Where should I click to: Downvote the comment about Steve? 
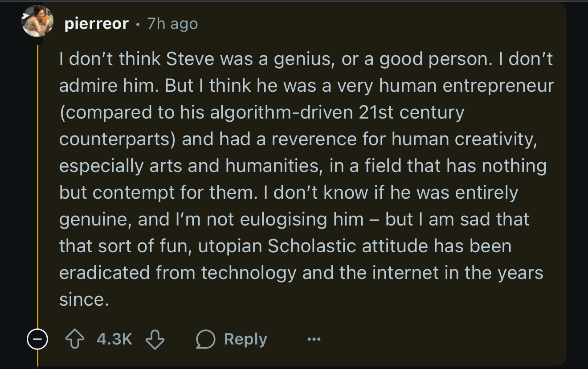pos(155,340)
